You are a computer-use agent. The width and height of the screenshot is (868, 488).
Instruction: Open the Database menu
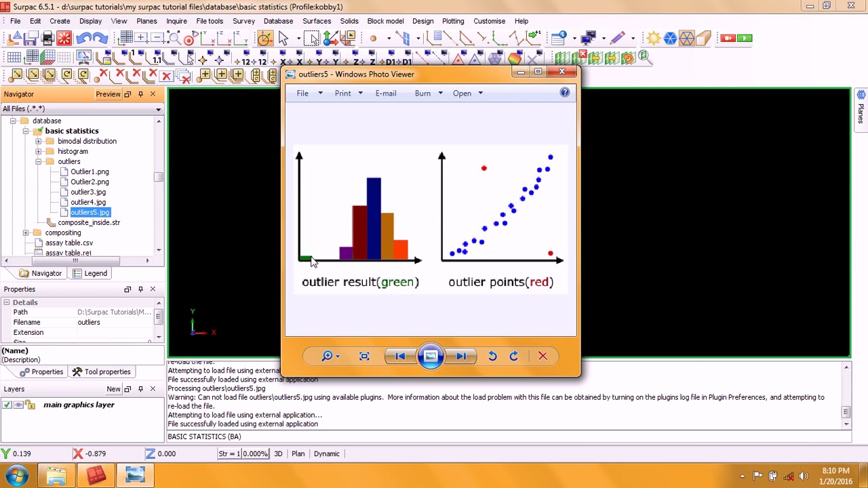(278, 21)
